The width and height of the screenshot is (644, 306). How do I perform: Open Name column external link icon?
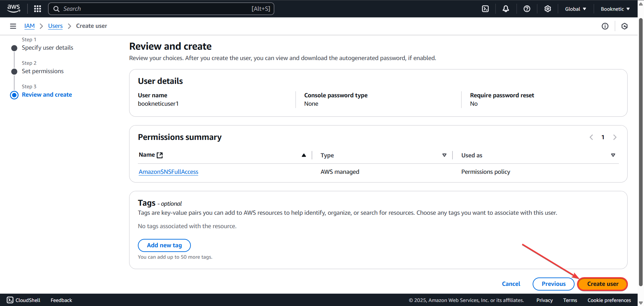160,155
